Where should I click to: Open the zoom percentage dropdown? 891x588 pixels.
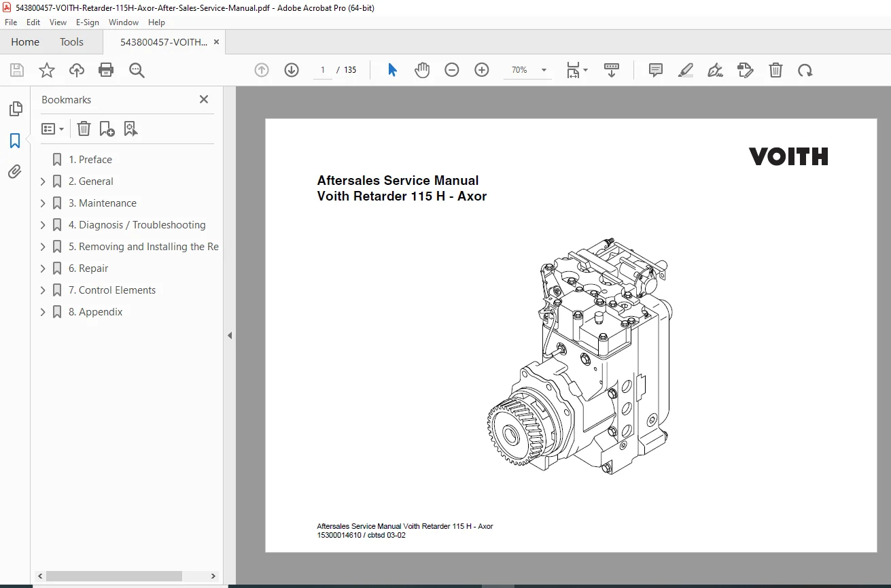tap(544, 70)
